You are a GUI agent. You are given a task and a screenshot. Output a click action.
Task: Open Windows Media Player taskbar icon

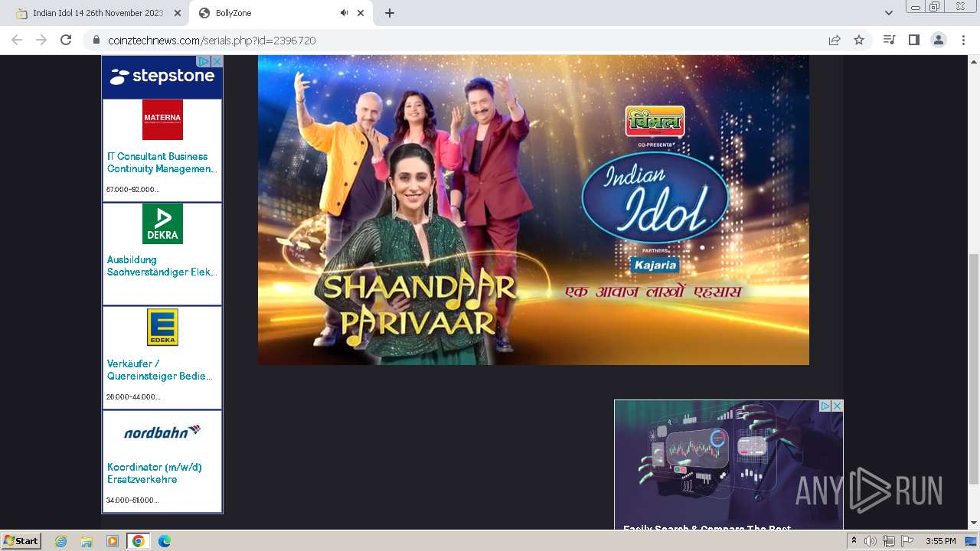113,541
